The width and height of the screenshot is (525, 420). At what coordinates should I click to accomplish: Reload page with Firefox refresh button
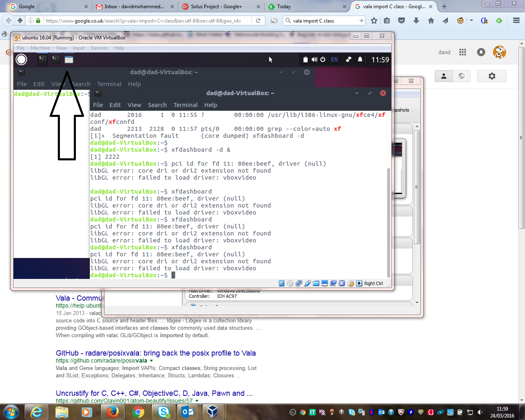pyautogui.click(x=258, y=21)
